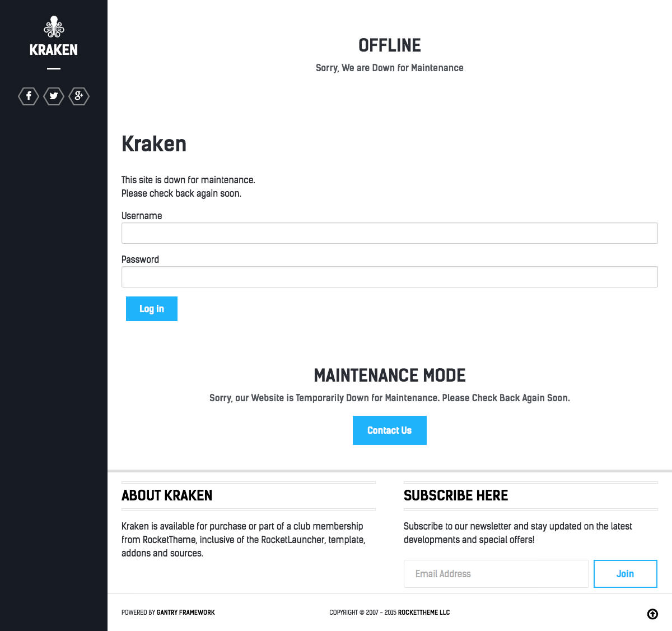Screen dimensions: 672x631
Task: Click the Kraken octopus logo
Action: 54,27
